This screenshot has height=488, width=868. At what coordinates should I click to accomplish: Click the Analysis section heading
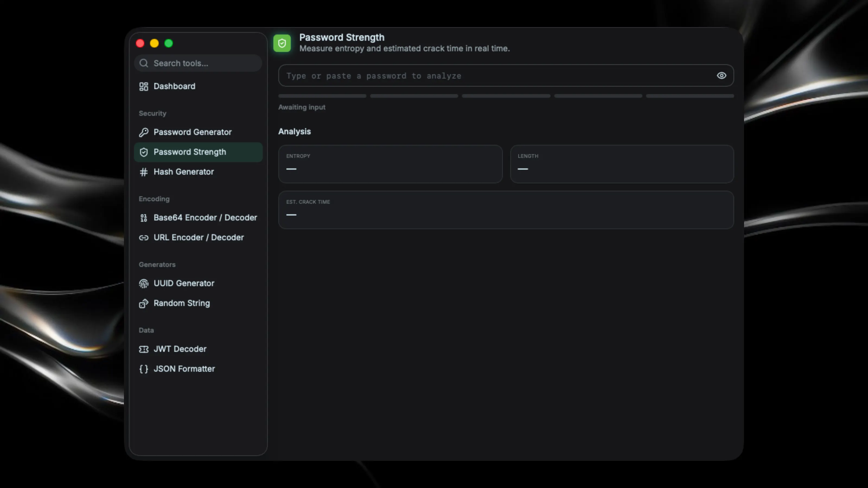click(295, 132)
